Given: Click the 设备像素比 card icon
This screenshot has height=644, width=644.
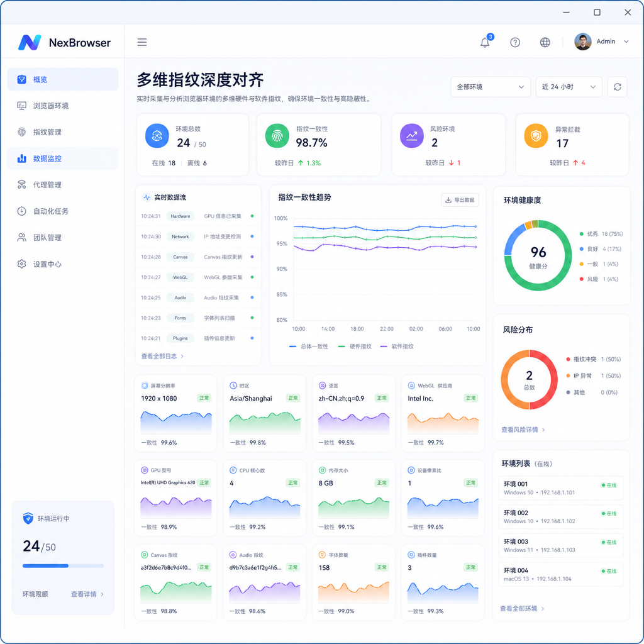Looking at the screenshot, I should [411, 470].
